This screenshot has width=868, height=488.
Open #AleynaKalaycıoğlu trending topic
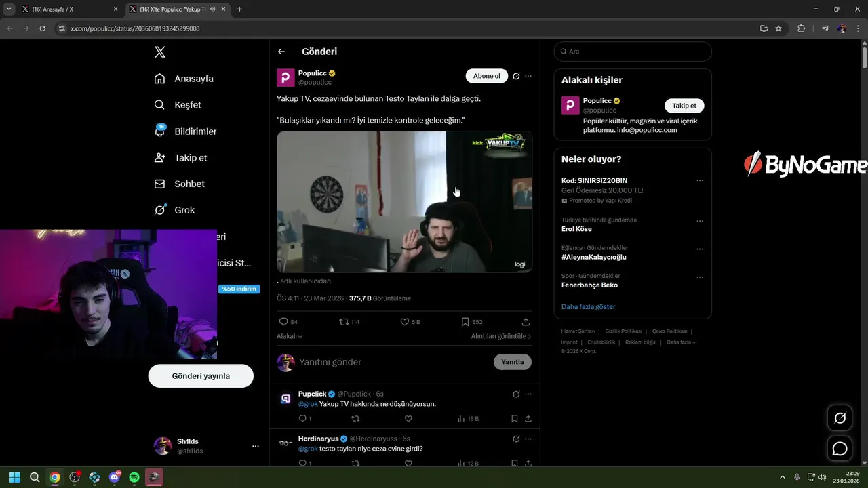point(593,258)
